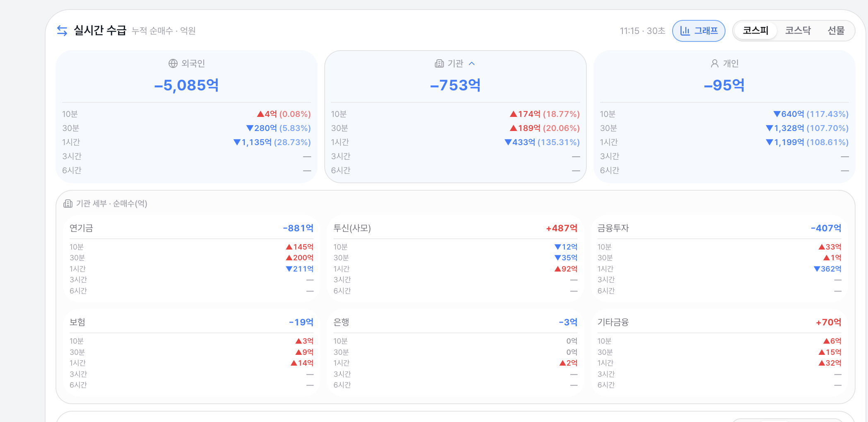This screenshot has width=868, height=422.
Task: Click 보험 10분 value ▲3억
Action: [x=304, y=341]
